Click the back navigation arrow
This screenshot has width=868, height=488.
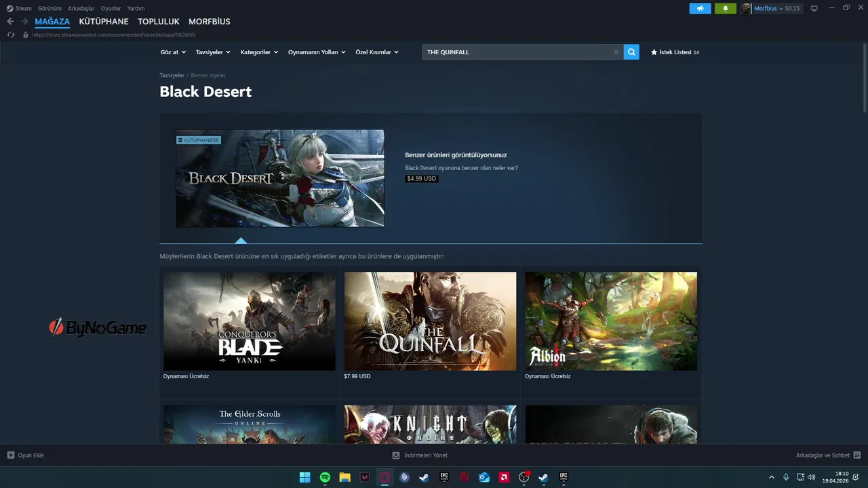coord(10,22)
